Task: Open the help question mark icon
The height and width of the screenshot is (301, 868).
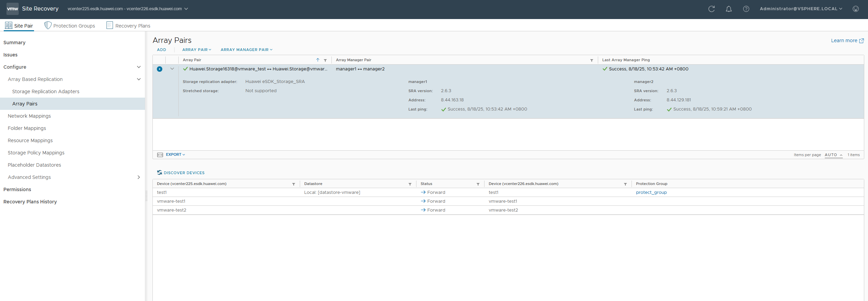Action: [746, 9]
